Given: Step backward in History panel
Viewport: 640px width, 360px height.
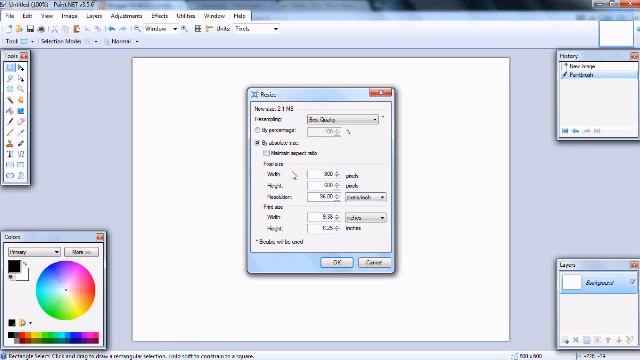Looking at the screenshot, I should [576, 131].
